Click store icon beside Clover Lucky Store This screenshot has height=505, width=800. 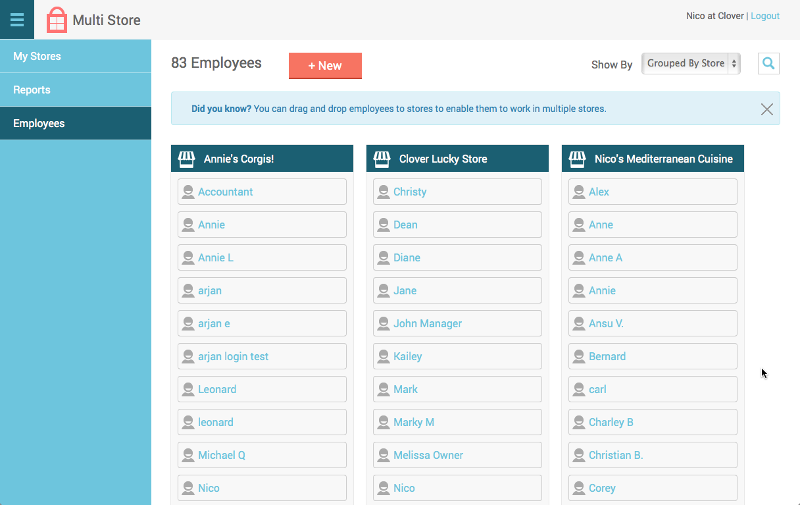pyautogui.click(x=381, y=159)
